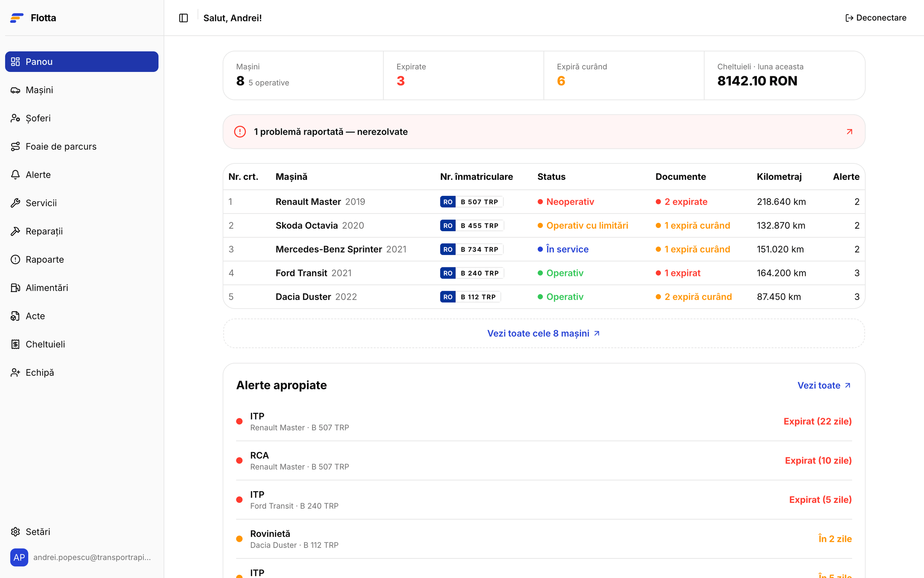Select Mercedes-Benz Sprinter 2021
The width and height of the screenshot is (924, 578).
(544, 249)
